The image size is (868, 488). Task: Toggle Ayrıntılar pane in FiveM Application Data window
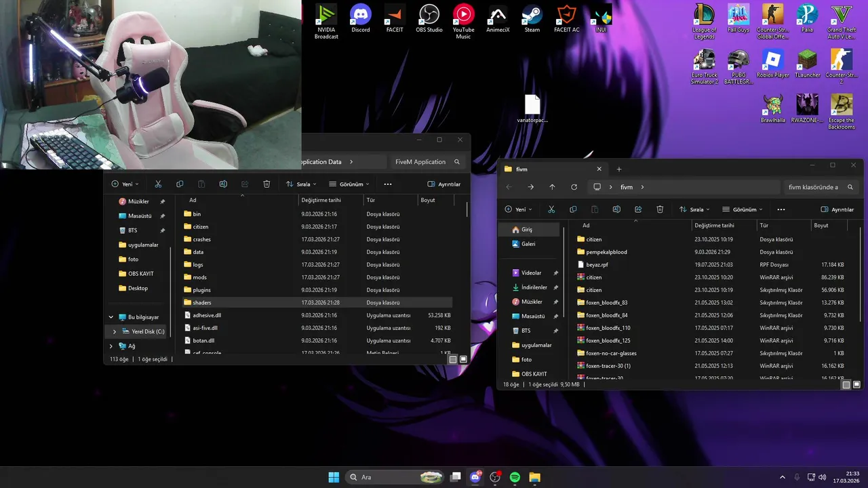pos(444,184)
